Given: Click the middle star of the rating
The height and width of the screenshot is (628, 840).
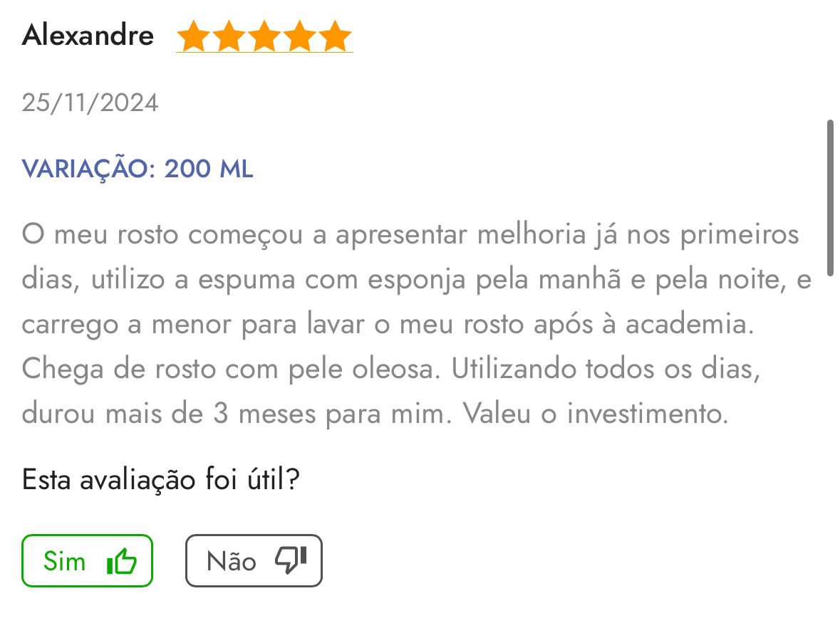Looking at the screenshot, I should click(264, 37).
